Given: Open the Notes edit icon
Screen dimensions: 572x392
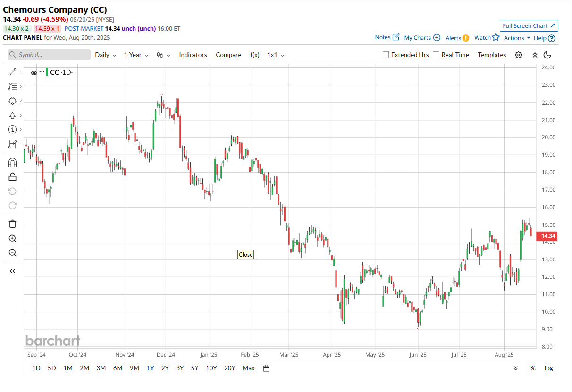Looking at the screenshot, I should tap(395, 37).
